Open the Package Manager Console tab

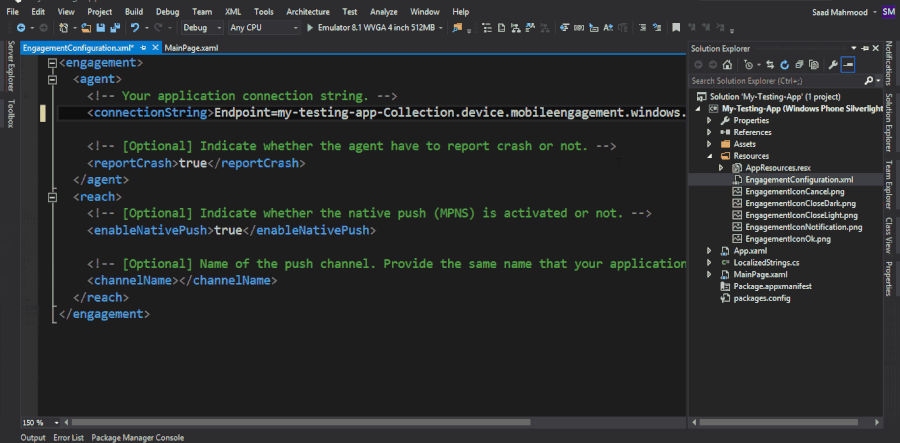[x=138, y=438]
